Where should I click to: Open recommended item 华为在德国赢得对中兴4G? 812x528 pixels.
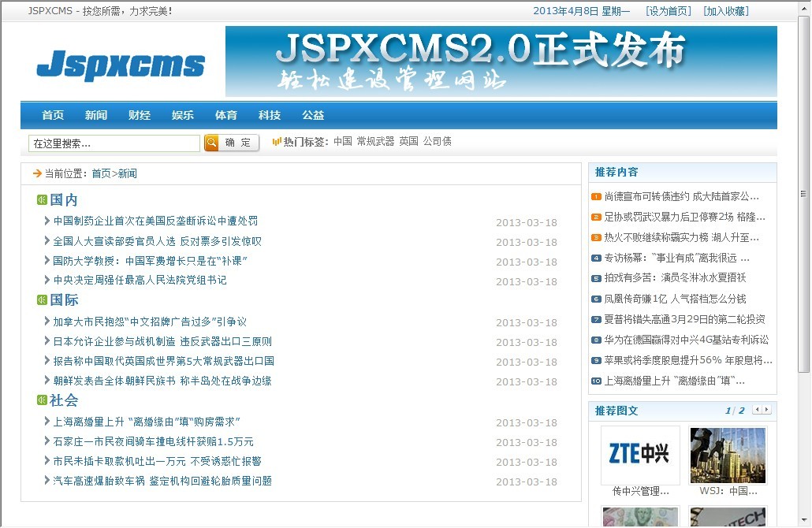687,340
